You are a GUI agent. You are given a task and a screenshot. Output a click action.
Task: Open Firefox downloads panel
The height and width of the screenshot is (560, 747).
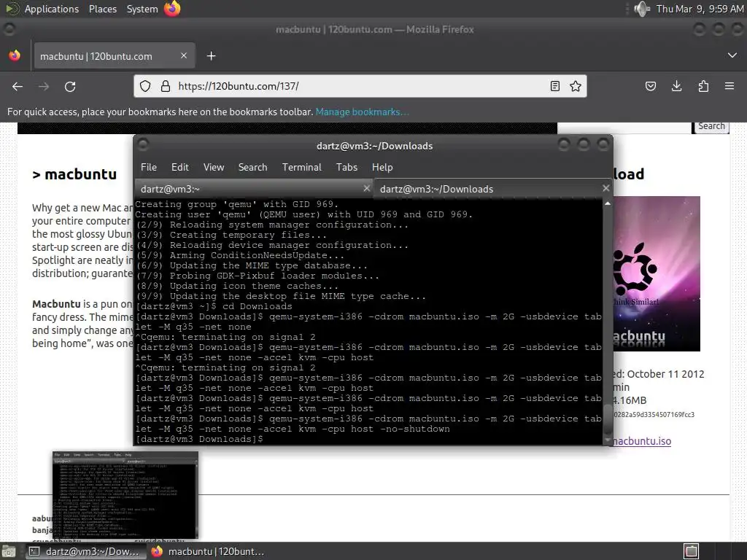(x=676, y=86)
